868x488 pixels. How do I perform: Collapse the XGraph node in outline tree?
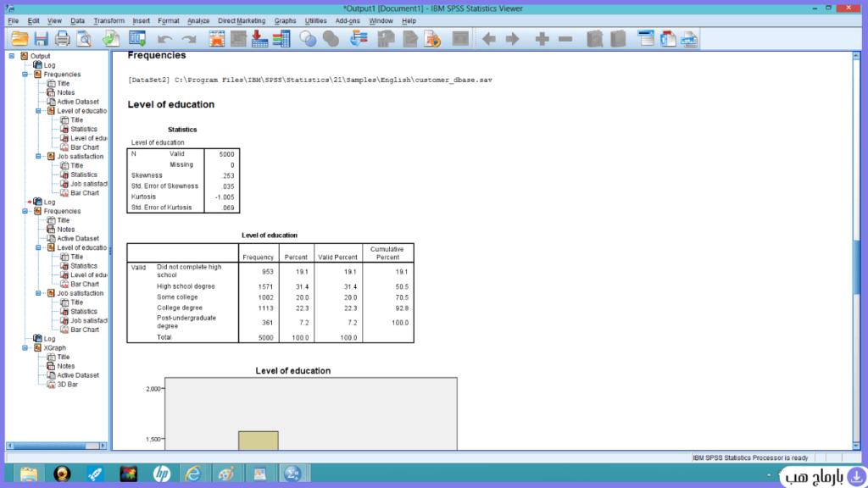(x=25, y=348)
